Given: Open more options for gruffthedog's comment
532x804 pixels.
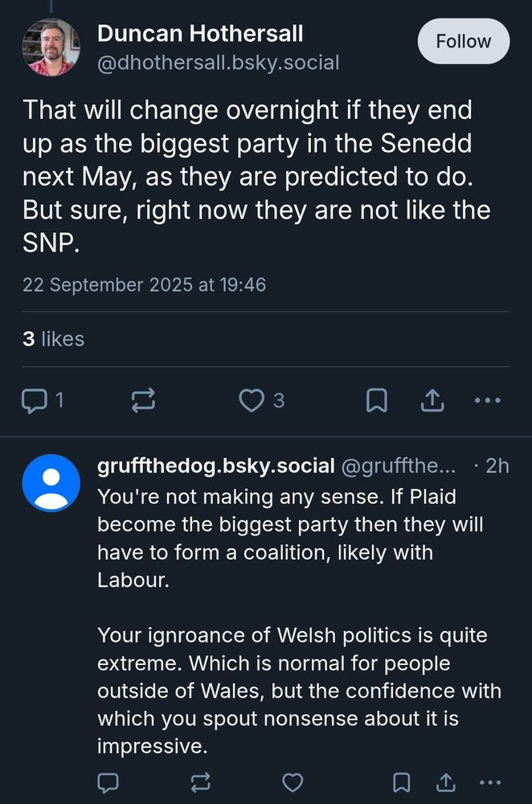Looking at the screenshot, I should coord(489,781).
